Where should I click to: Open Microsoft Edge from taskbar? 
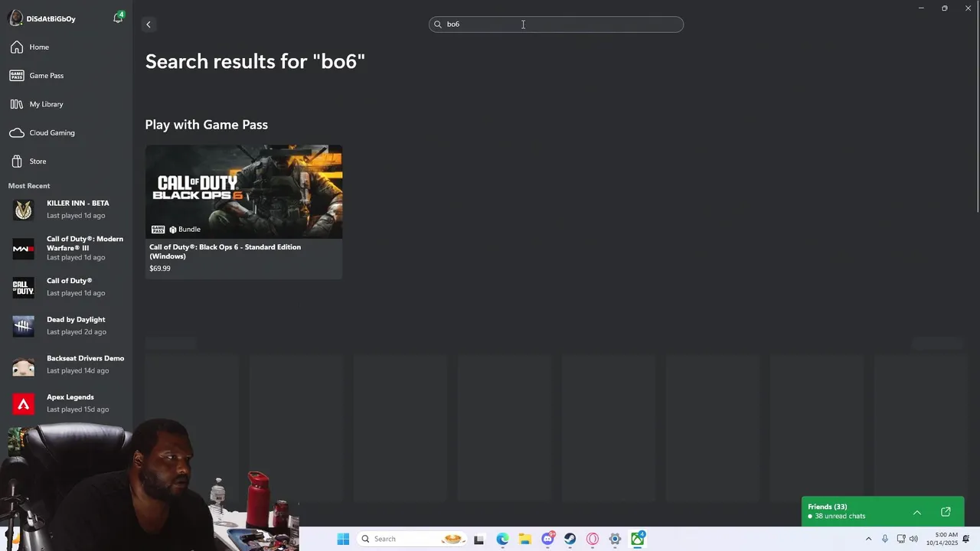pos(502,539)
